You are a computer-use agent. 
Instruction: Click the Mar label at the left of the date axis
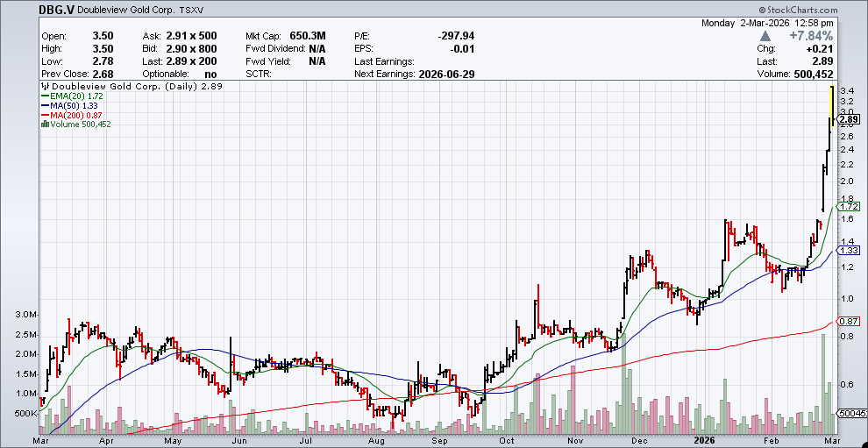(41, 441)
